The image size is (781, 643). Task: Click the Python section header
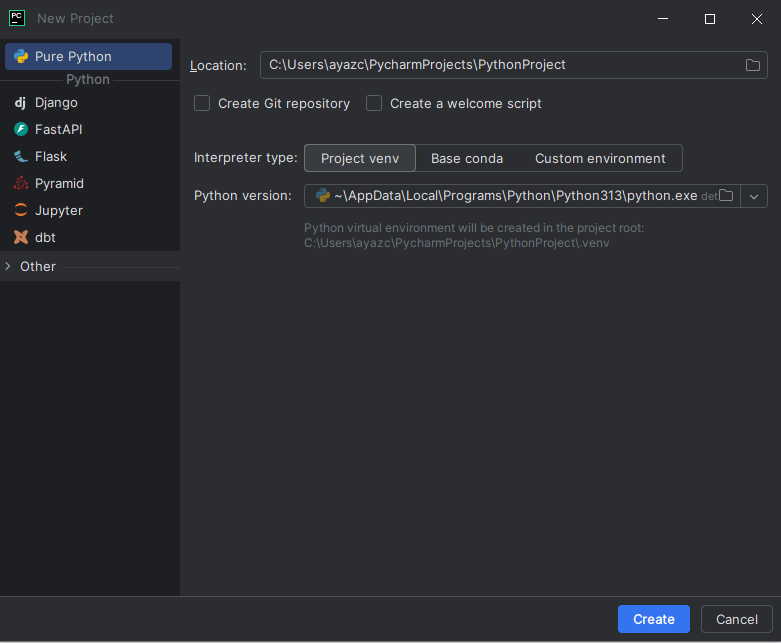pyautogui.click(x=88, y=80)
